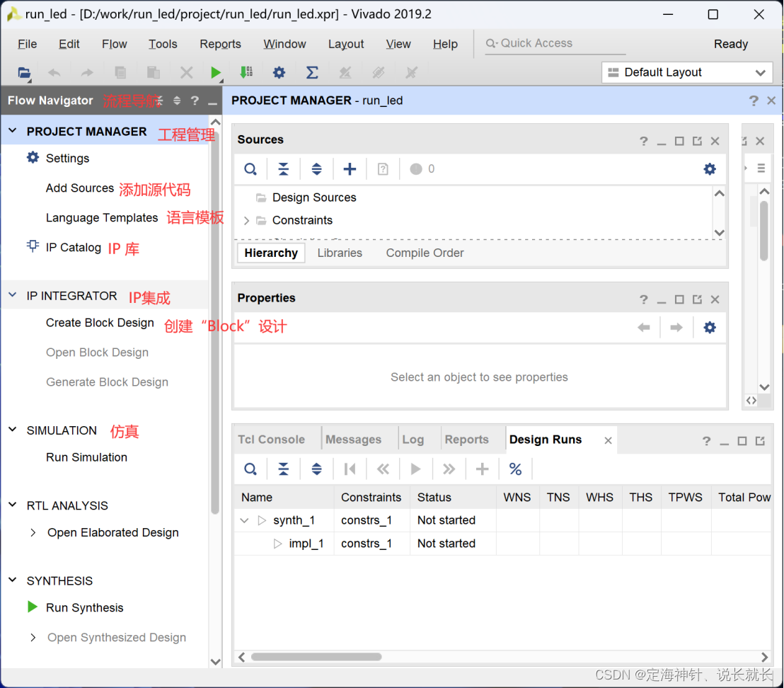784x688 pixels.
Task: Select the Design Sources folder
Action: pos(314,197)
